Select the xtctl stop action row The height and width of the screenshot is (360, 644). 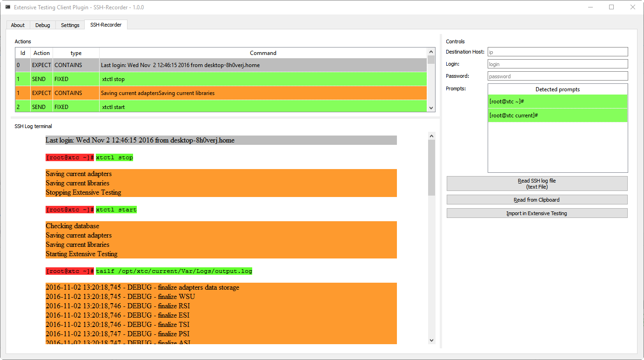point(221,79)
